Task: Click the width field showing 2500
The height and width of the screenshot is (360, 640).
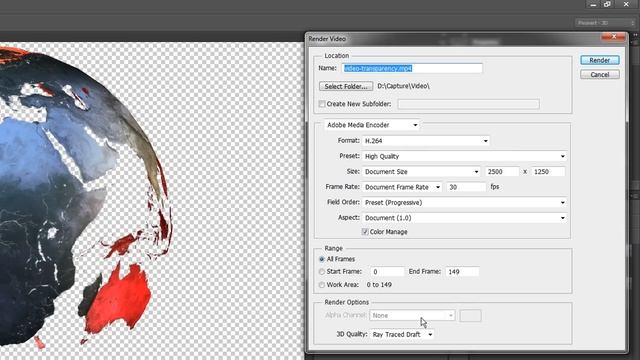Action: pyautogui.click(x=502, y=172)
